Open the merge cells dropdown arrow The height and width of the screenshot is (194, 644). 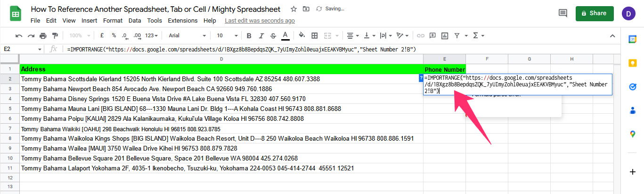coord(337,35)
